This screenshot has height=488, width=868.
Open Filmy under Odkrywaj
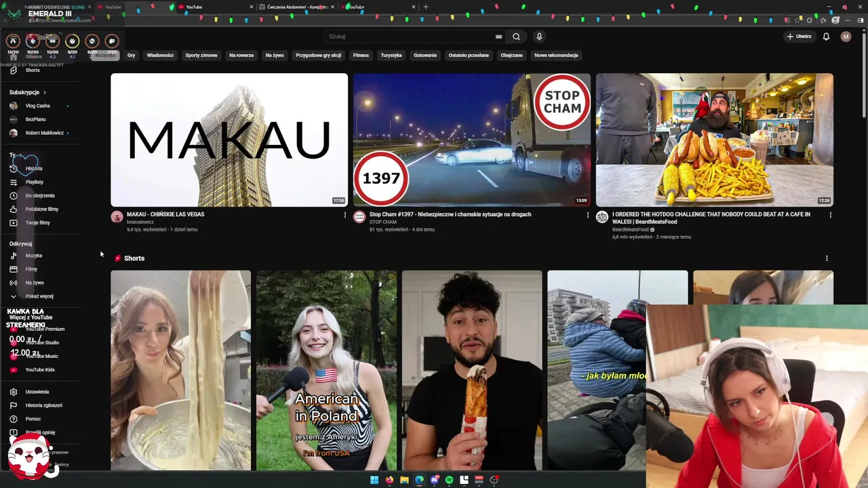(31, 269)
